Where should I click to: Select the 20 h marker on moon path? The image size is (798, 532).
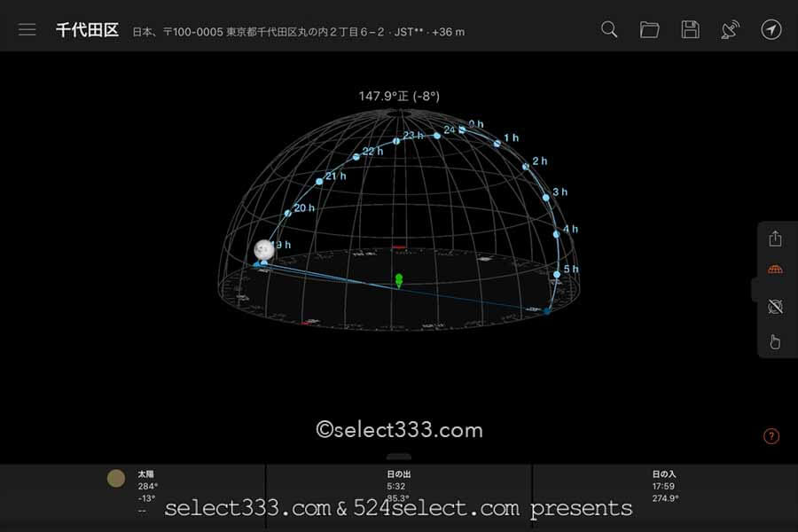(288, 213)
